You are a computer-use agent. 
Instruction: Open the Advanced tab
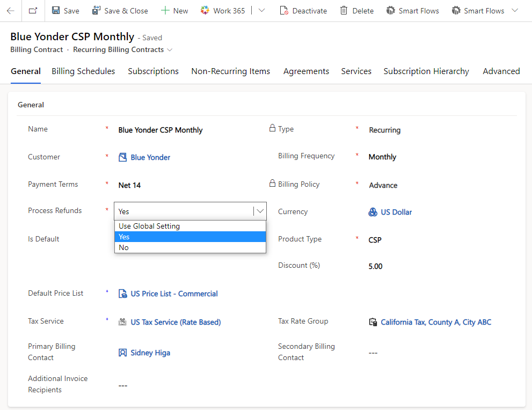(501, 71)
